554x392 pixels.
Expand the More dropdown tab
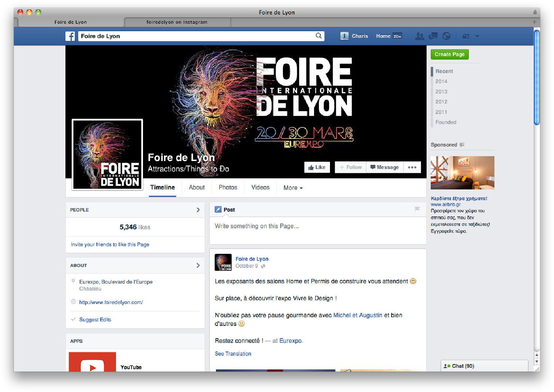pos(293,188)
